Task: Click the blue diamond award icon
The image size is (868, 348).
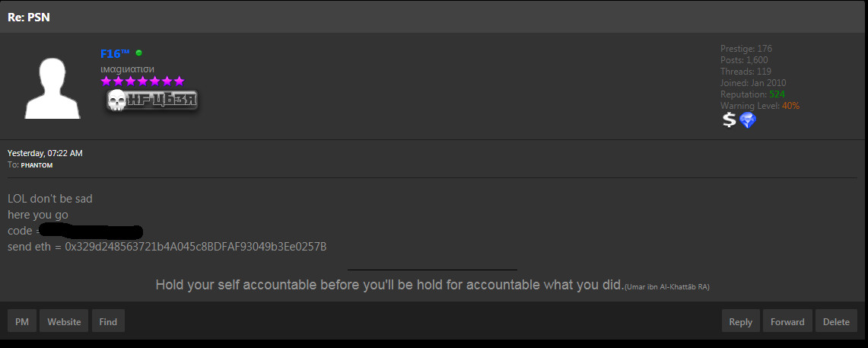Action: click(x=748, y=120)
